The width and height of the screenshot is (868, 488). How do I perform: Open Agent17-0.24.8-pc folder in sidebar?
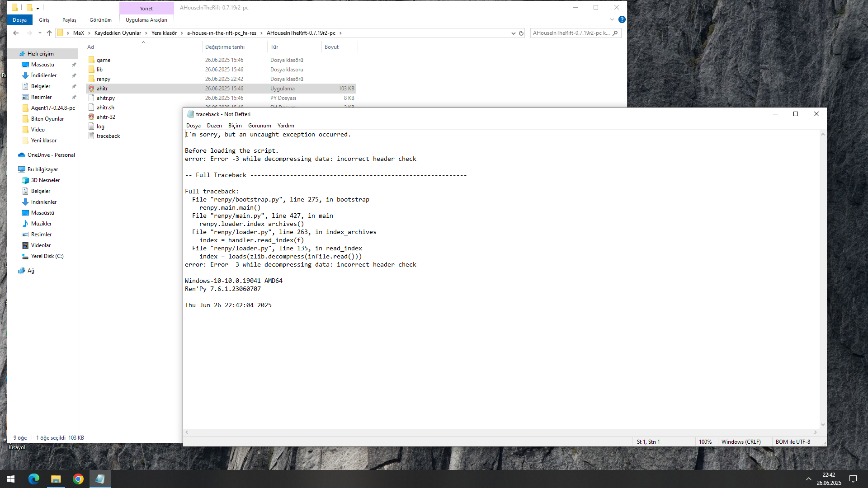(53, 108)
